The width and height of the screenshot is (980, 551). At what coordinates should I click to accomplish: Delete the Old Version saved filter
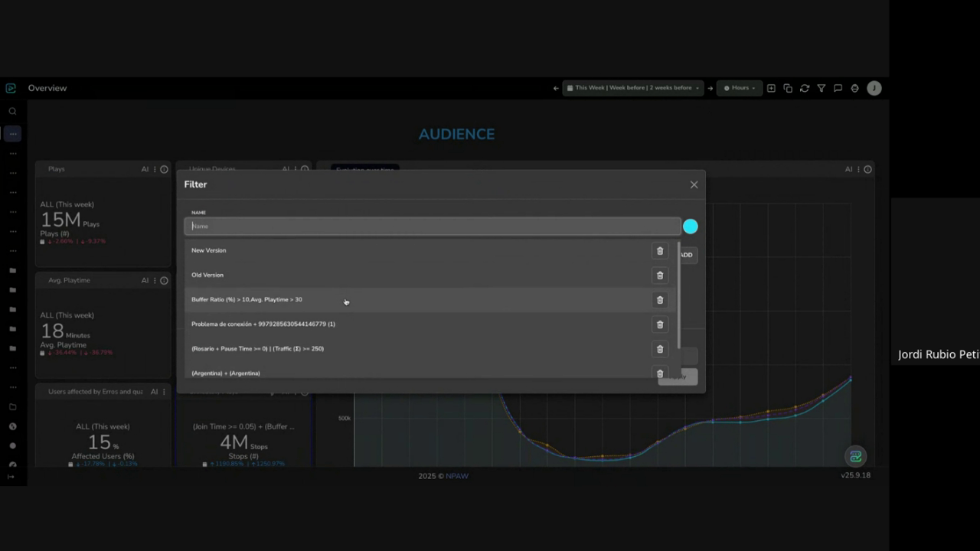tap(660, 275)
